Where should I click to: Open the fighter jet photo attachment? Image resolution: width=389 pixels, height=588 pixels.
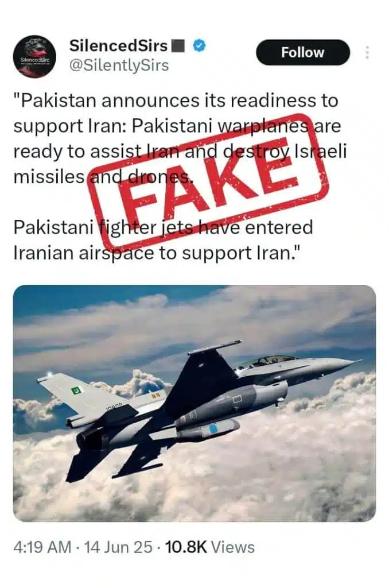tap(194, 403)
